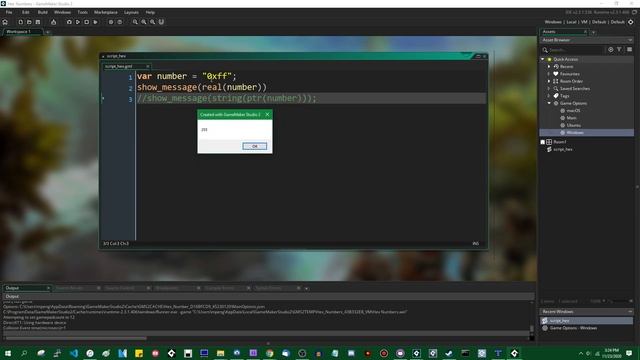Open the Windows Start menu
640x360 pixels.
(x=8, y=353)
